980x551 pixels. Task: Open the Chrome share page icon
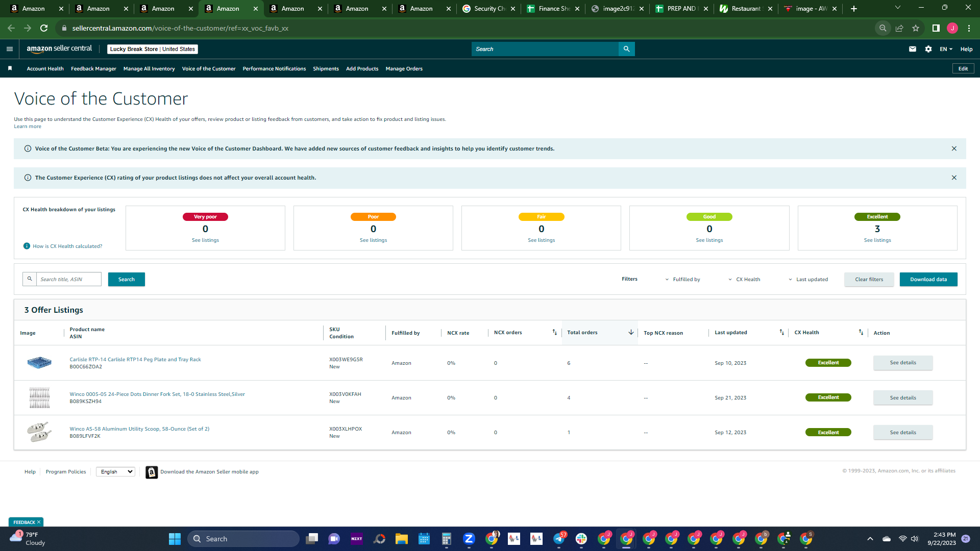(899, 28)
